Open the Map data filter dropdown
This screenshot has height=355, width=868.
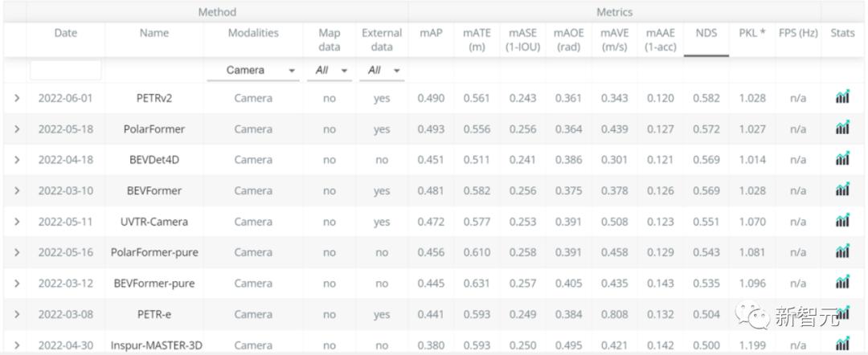point(330,71)
